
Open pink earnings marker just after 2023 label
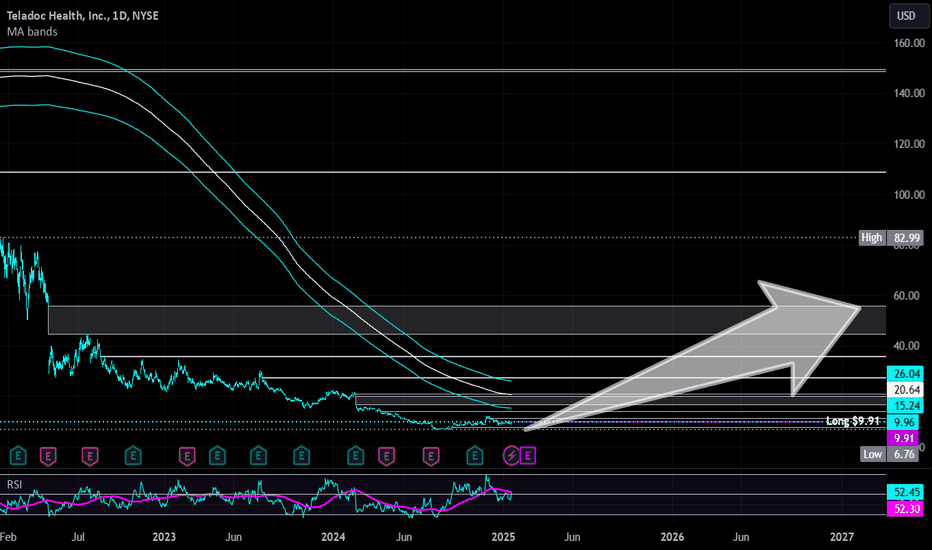[187, 456]
